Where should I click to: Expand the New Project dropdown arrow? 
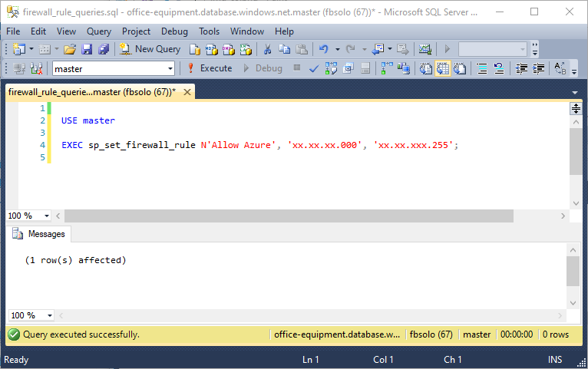click(x=31, y=49)
